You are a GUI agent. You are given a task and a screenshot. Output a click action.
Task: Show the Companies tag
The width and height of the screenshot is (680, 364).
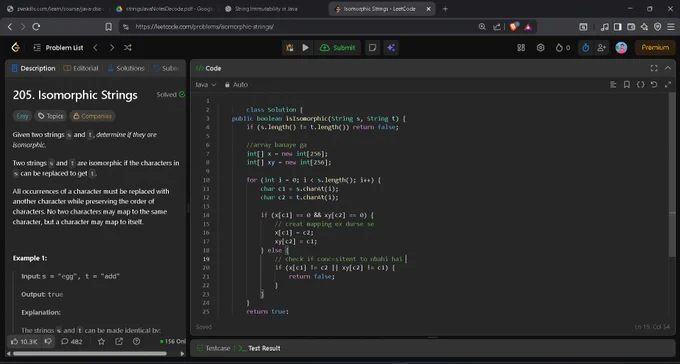pyautogui.click(x=92, y=116)
